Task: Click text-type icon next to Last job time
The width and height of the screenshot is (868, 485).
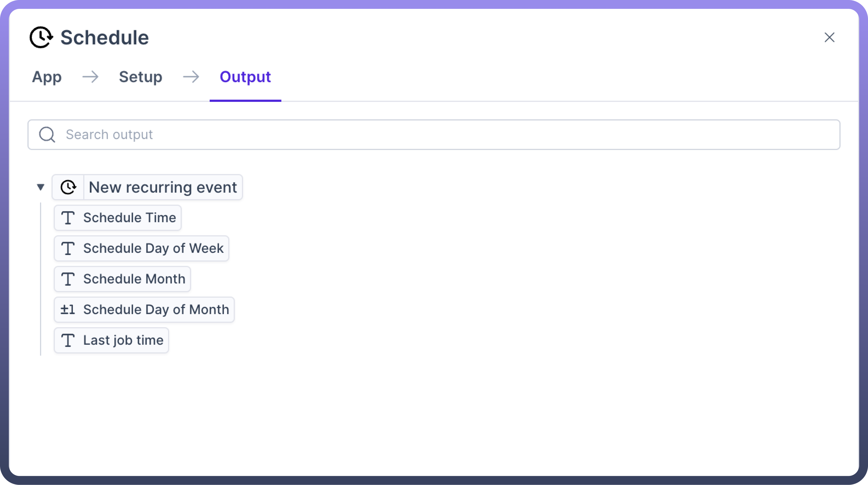Action: [68, 340]
